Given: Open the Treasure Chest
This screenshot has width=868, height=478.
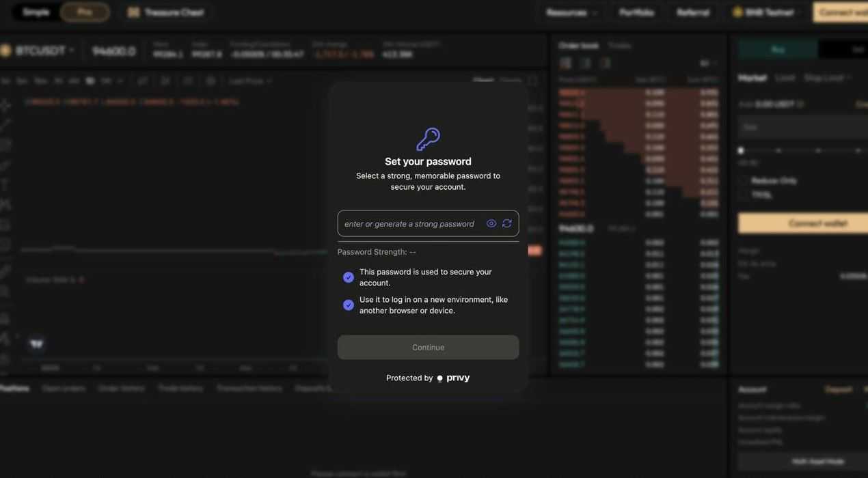Looking at the screenshot, I should pos(166,12).
